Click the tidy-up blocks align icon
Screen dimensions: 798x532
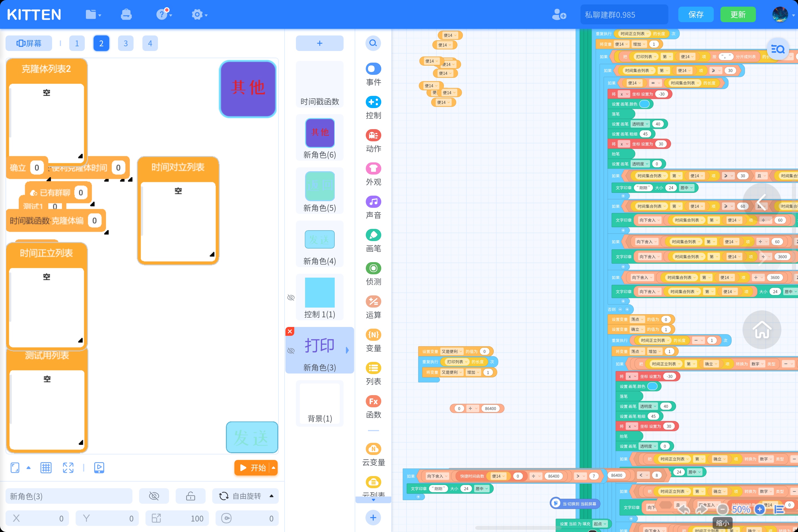point(779,509)
